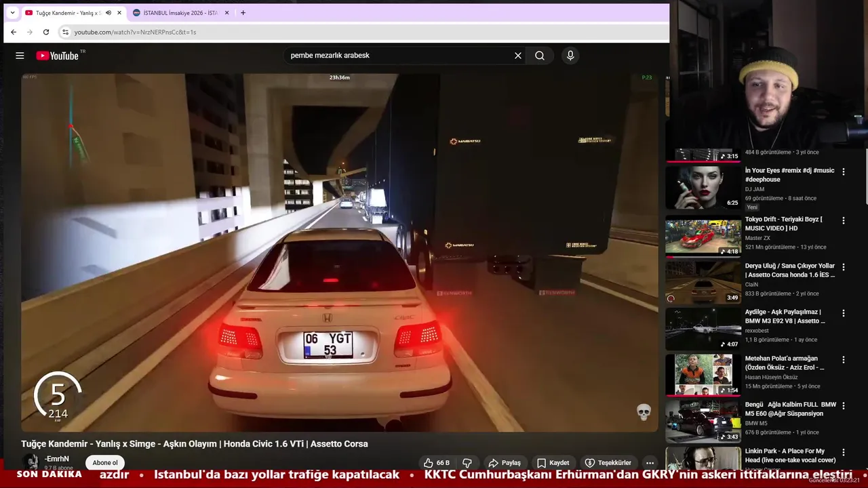The image size is (868, 488).
Task: Visit the DJ JAM channel
Action: pyautogui.click(x=755, y=189)
